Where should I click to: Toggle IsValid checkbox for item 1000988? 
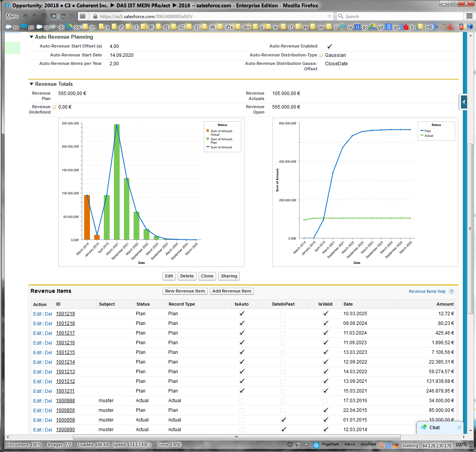(325, 401)
